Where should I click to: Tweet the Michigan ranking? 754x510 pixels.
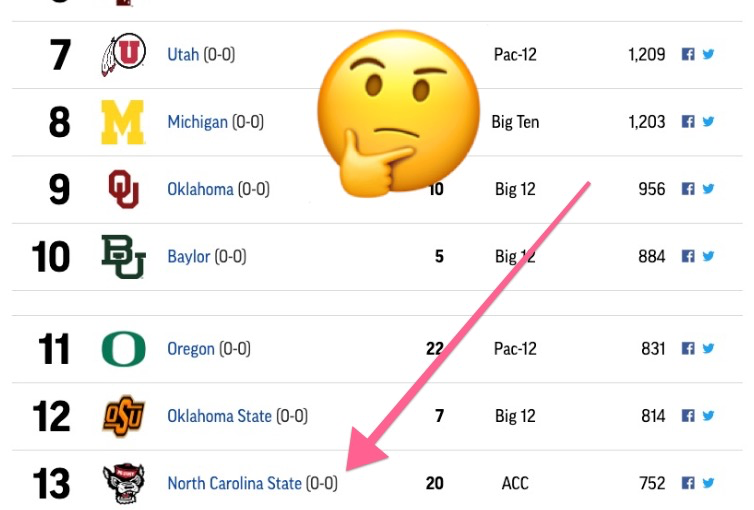[x=708, y=122]
